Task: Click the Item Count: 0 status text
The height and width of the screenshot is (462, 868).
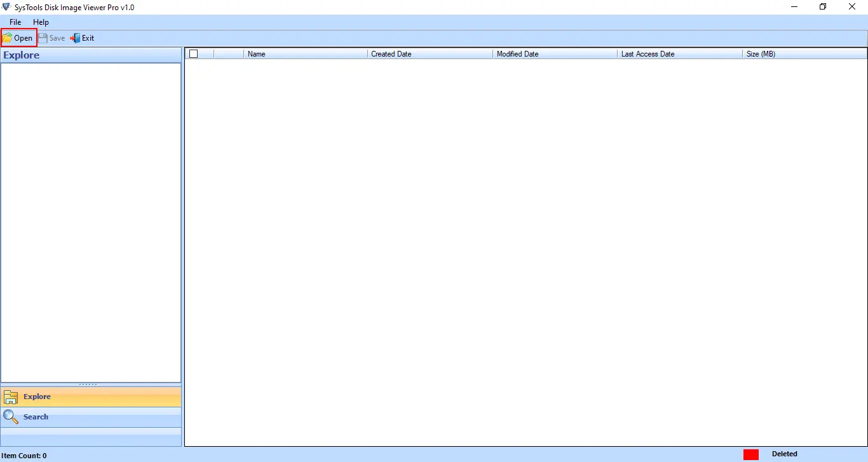Action: (x=24, y=456)
